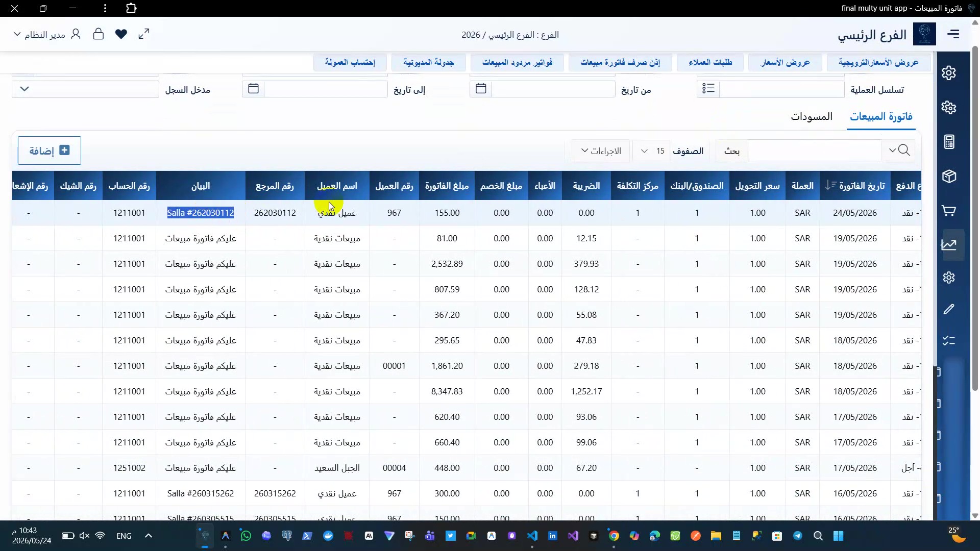Click the company logo beside الفرع الرئيسي
This screenshot has width=980, height=551.
pos(924,34)
